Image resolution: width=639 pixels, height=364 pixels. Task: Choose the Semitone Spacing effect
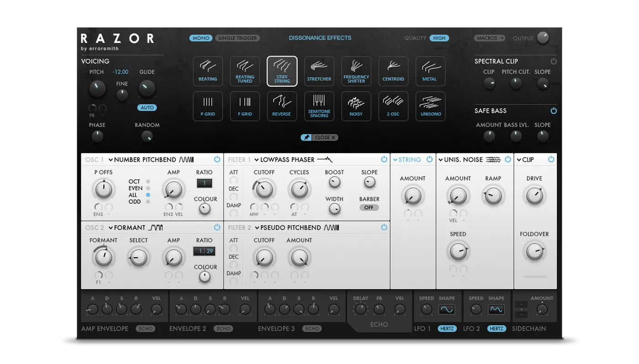click(x=319, y=106)
